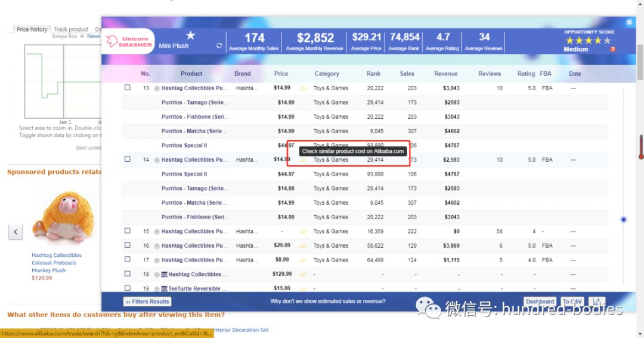Collapse variations of product row 13
This screenshot has height=338, width=644.
coord(156,88)
